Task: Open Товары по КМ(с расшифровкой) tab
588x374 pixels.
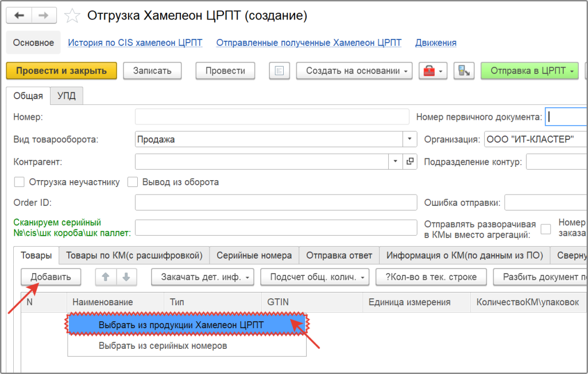Action: (134, 255)
